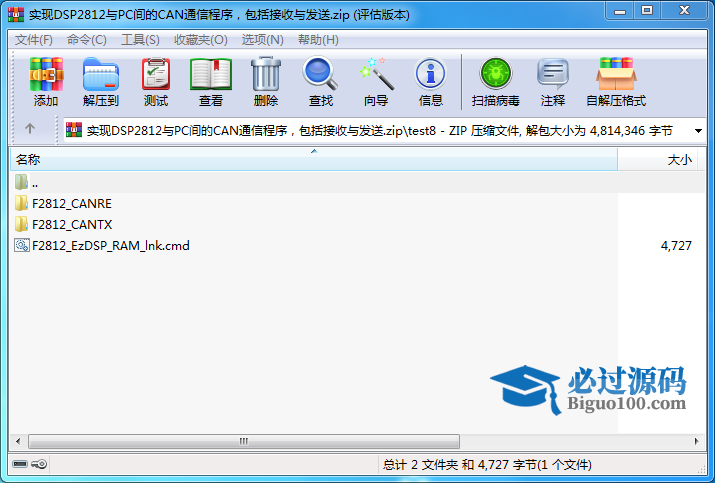The width and height of the screenshot is (715, 483).
Task: Expand the address bar path dropdown
Action: (698, 131)
